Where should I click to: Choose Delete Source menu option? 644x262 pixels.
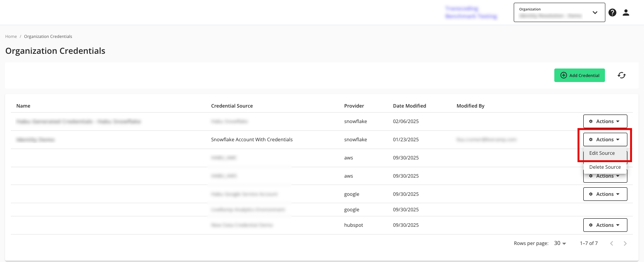point(605,167)
